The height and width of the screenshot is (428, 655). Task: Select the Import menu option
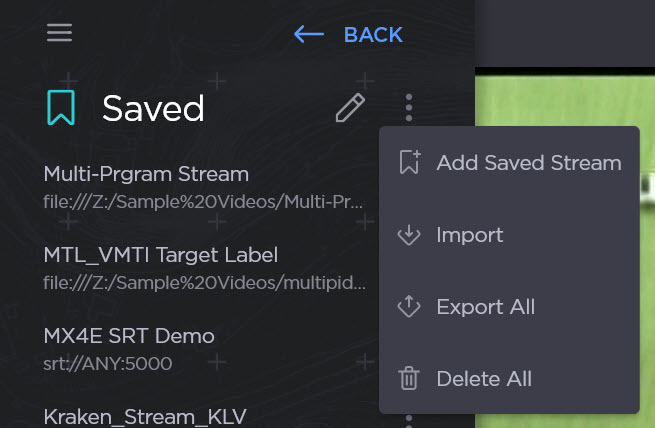pyautogui.click(x=469, y=235)
